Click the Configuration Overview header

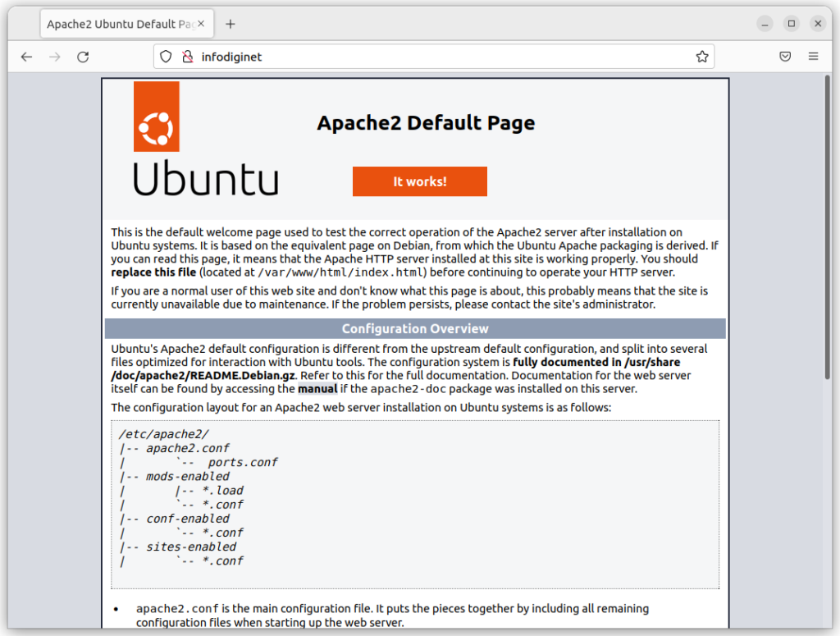click(x=415, y=328)
